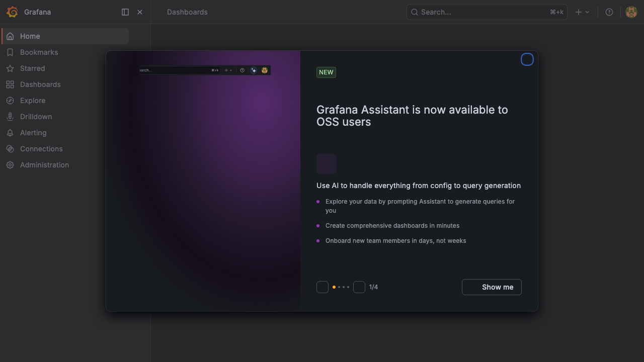
Task: Go to previous announcement slide
Action: (323, 287)
